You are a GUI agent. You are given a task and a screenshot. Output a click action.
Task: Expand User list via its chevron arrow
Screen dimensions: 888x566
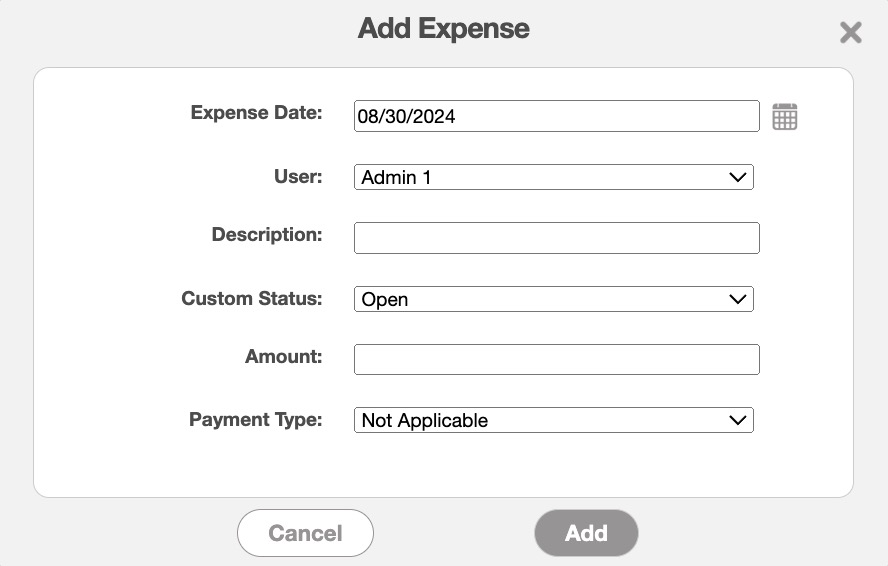coord(738,177)
